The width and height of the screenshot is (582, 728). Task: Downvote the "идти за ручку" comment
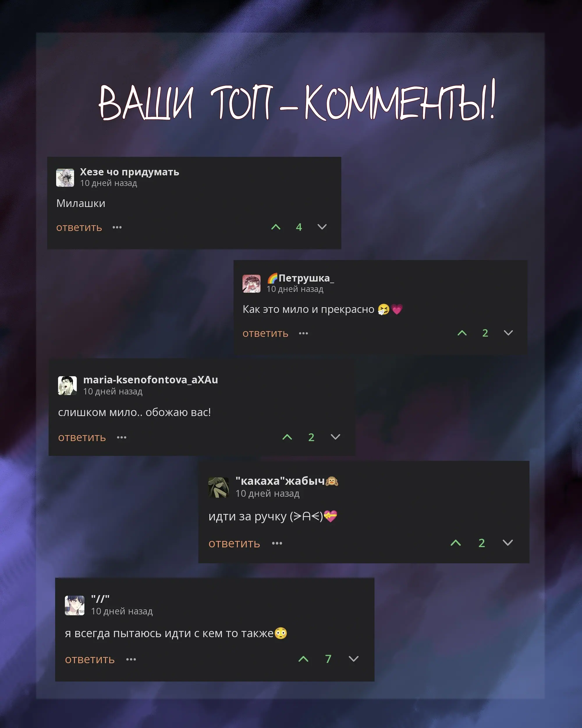pyautogui.click(x=508, y=543)
